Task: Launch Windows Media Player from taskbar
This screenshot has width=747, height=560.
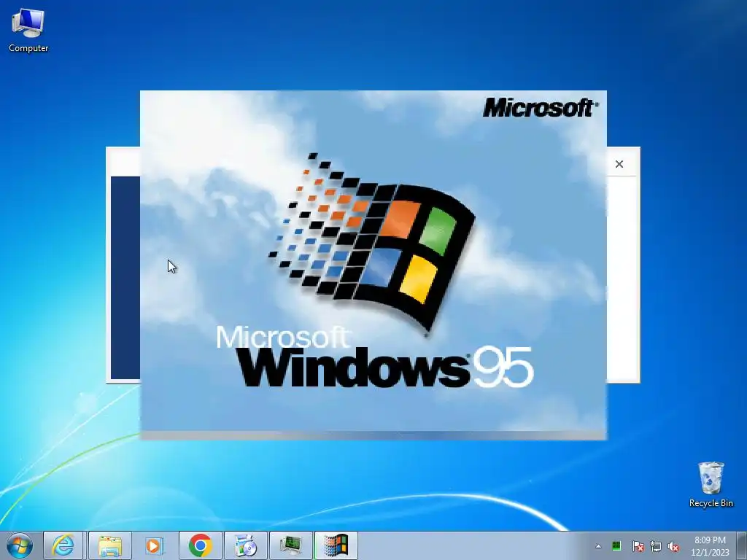Action: click(155, 545)
